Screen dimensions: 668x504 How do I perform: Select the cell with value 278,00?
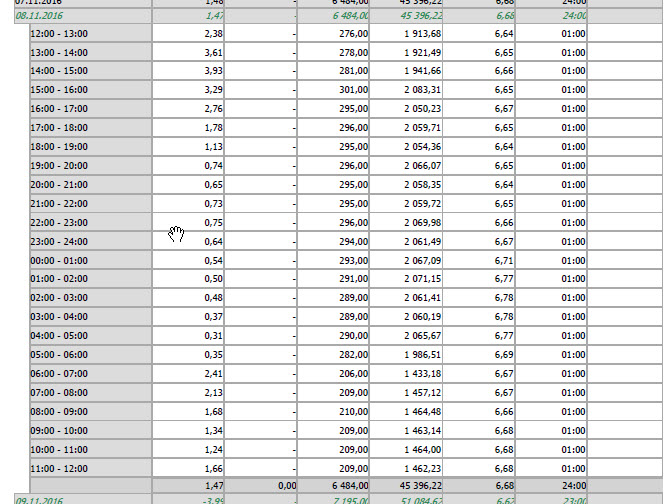pos(333,53)
